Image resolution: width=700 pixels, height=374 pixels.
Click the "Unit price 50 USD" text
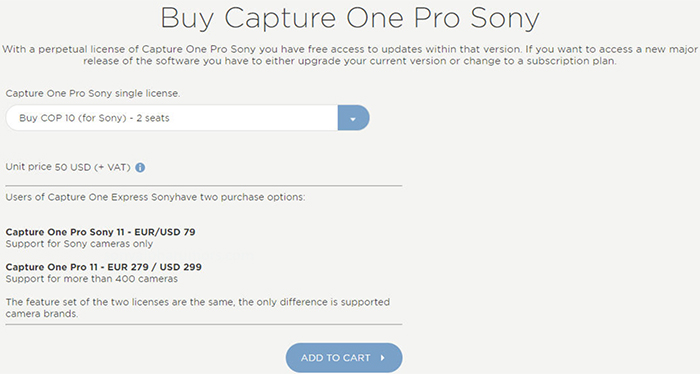click(48, 167)
